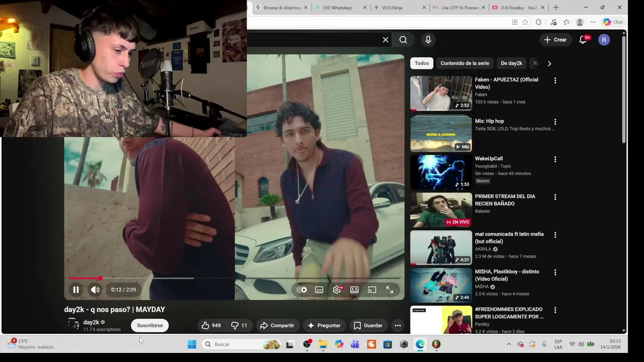Open options for mal comunicada video
Viewport: 644px width, 362px height.
click(x=555, y=235)
